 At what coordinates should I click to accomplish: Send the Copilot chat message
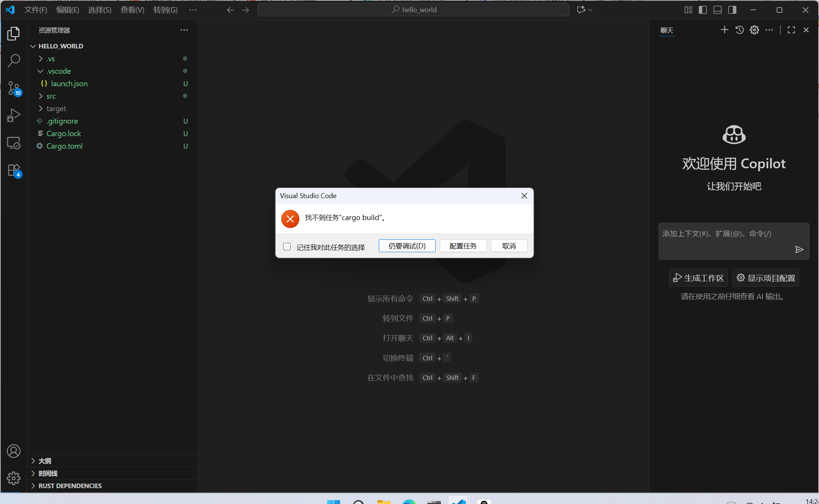tap(799, 250)
